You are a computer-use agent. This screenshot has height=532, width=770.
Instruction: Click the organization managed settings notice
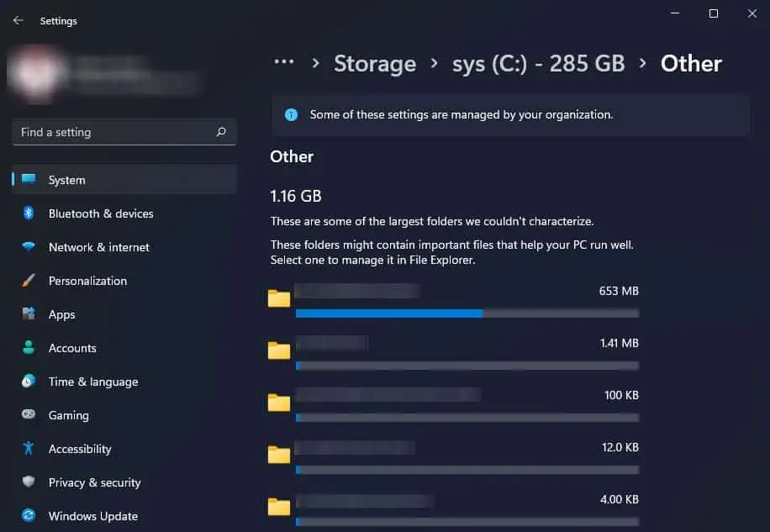coord(510,115)
